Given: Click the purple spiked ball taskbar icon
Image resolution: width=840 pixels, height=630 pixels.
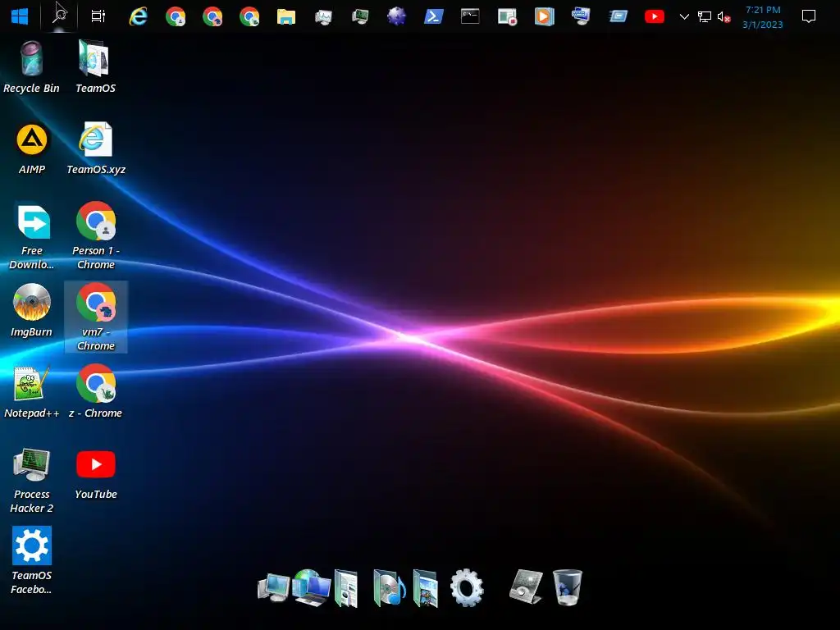Looking at the screenshot, I should point(396,16).
